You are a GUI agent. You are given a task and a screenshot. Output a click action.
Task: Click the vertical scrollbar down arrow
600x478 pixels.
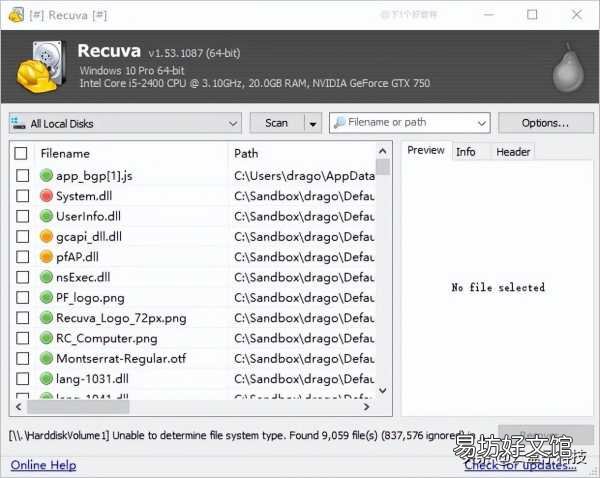click(x=382, y=390)
